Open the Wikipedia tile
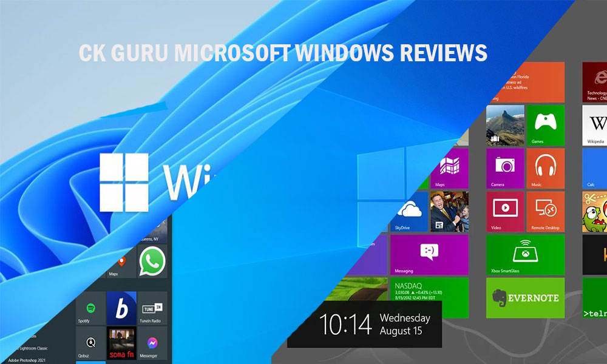 coord(595,126)
